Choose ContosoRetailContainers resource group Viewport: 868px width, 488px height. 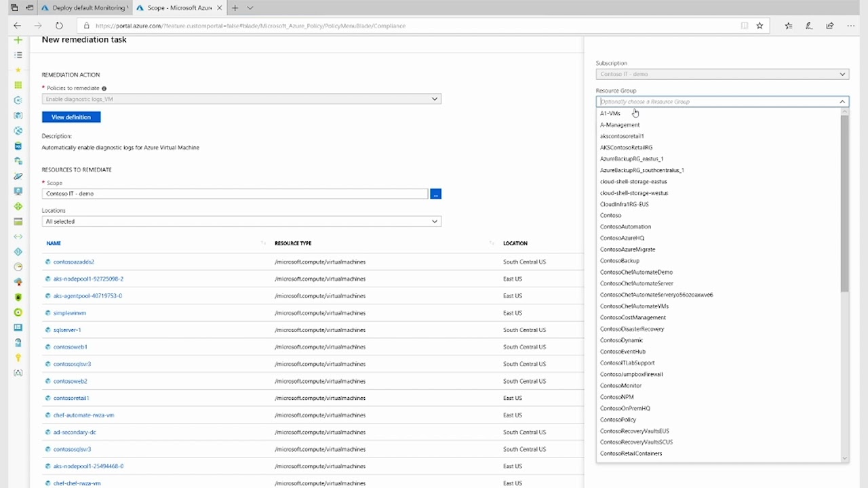pos(631,453)
